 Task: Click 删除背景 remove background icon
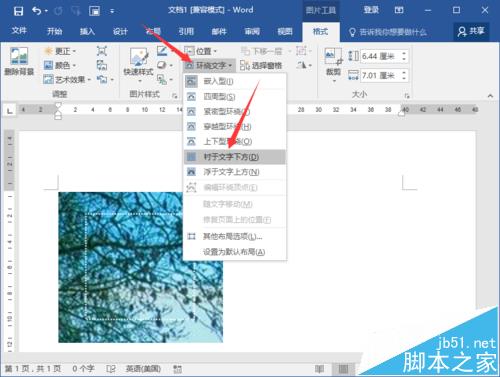19,61
